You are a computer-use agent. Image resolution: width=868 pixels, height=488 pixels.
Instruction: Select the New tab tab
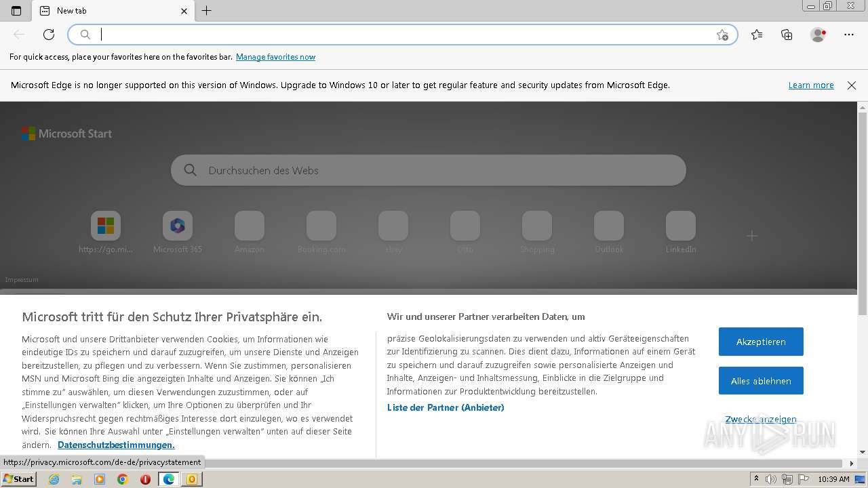point(113,11)
